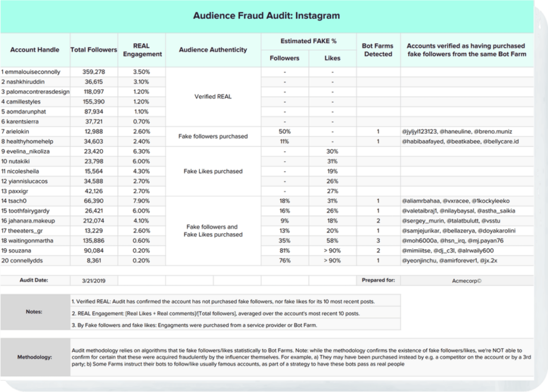The width and height of the screenshot is (548, 392).
Task: Click the 'Acmecorp©' cell
Action: (467, 281)
